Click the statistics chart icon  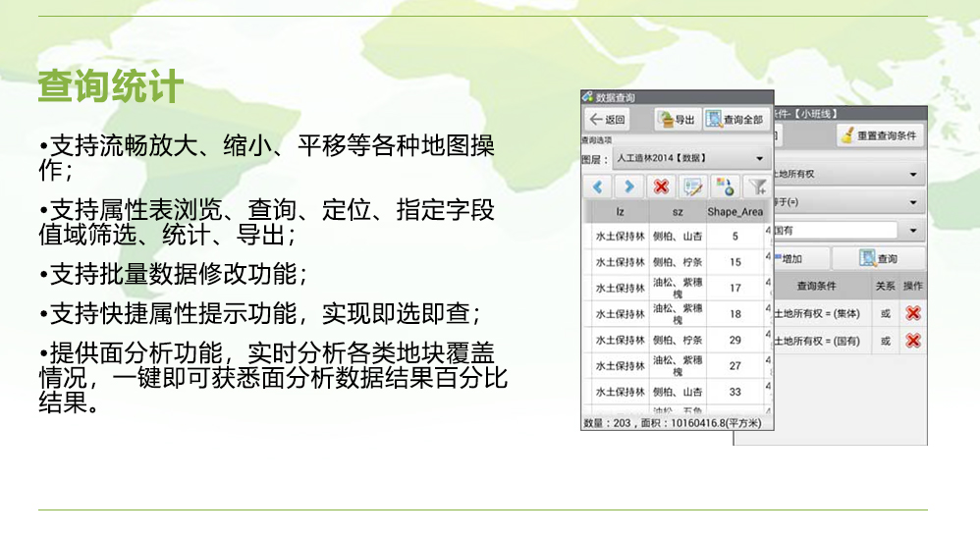coord(726,187)
